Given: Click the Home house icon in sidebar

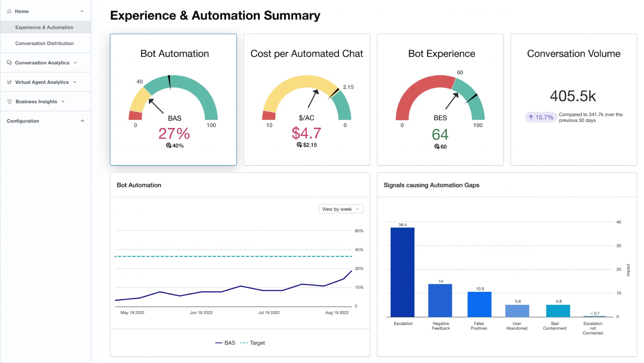Looking at the screenshot, I should pyautogui.click(x=9, y=11).
